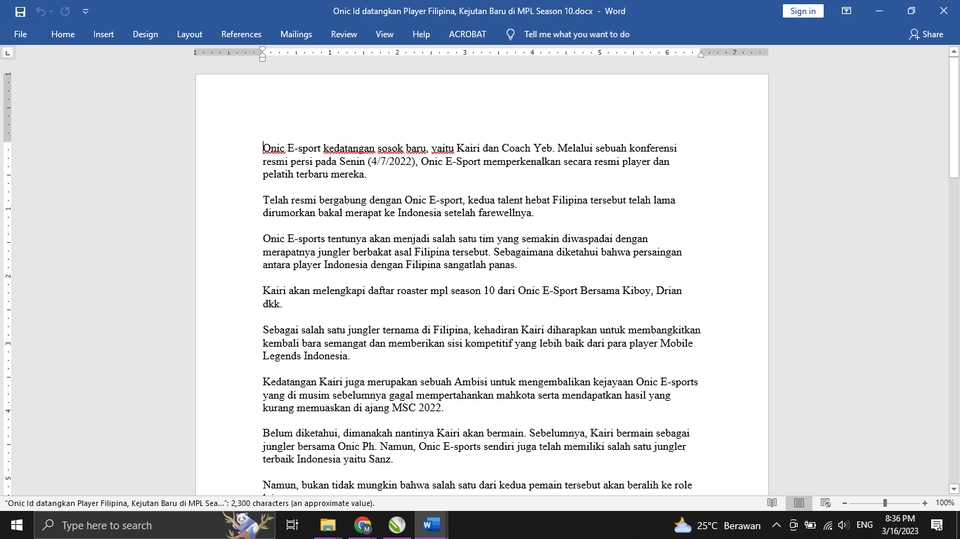This screenshot has height=539, width=960.
Task: Open the clock showing 8:36 PM
Action: tap(899, 525)
